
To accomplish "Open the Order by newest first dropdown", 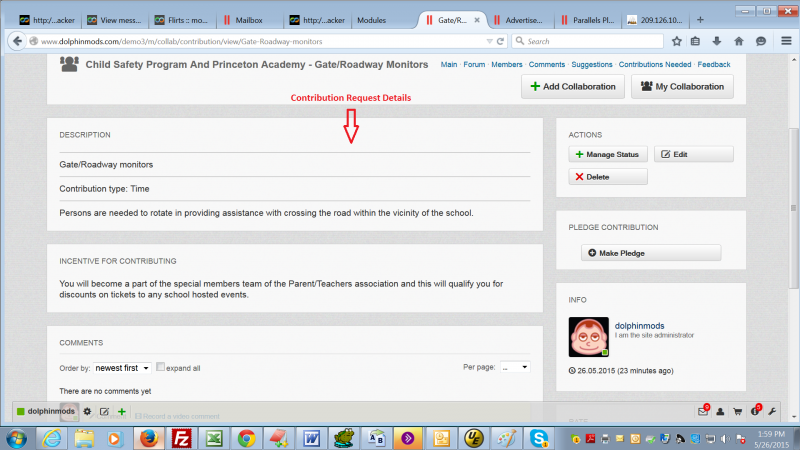I will [x=122, y=368].
